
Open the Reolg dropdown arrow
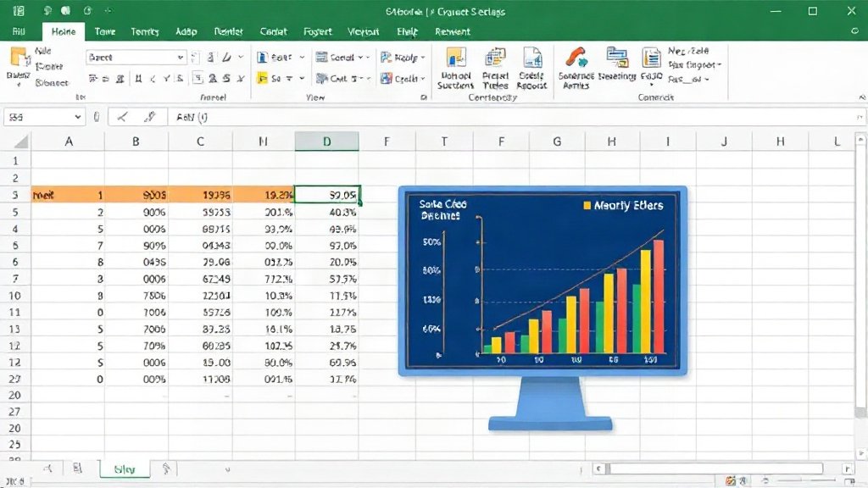423,57
